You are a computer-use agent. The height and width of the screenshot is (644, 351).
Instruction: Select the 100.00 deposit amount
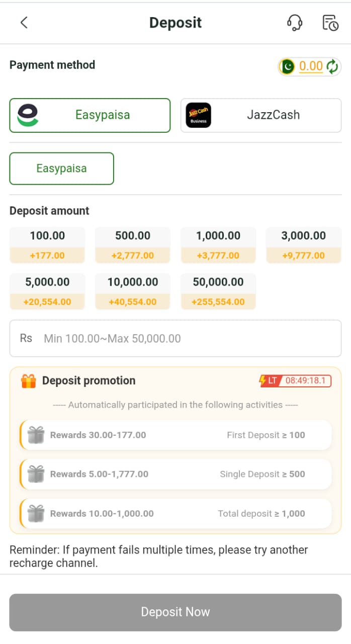coord(47,245)
